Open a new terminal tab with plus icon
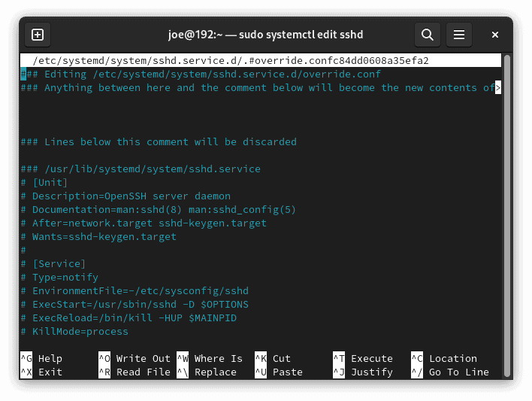 pyautogui.click(x=38, y=35)
